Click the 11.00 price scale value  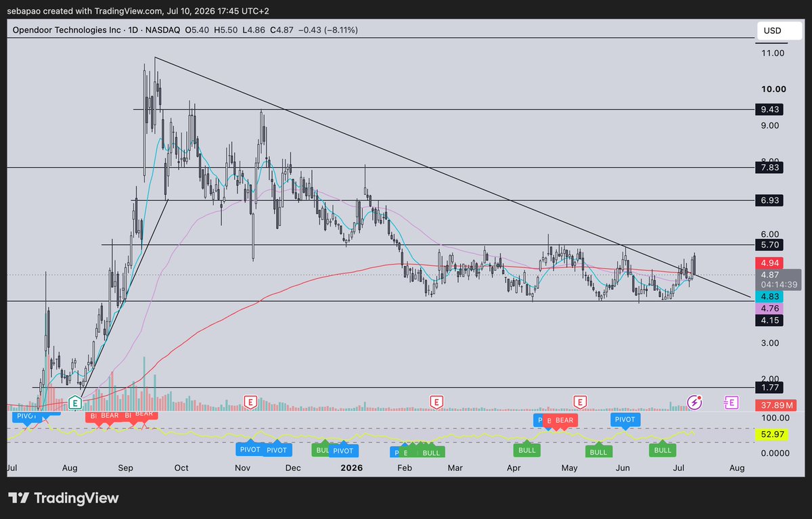pos(772,53)
